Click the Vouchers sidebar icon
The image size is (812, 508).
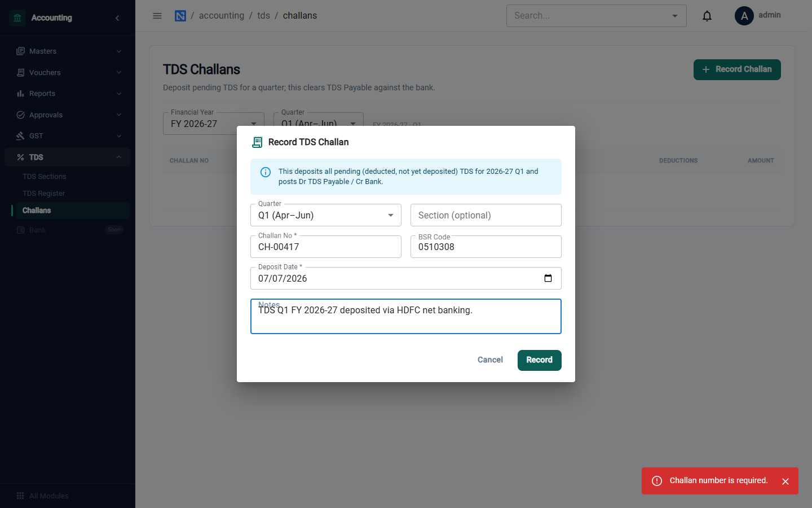pyautogui.click(x=20, y=73)
